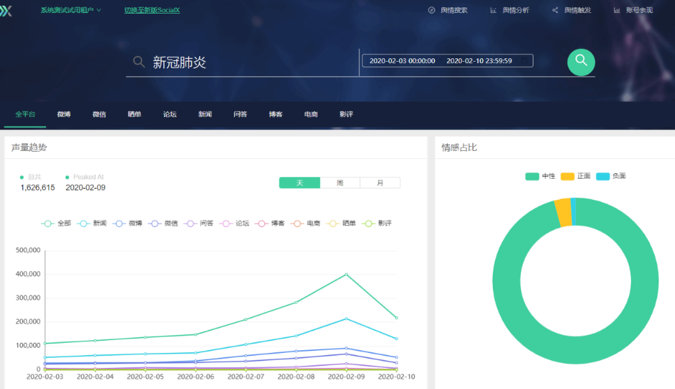The image size is (675, 389).
Task: Click the 情感占比 panel title
Action: click(x=459, y=148)
